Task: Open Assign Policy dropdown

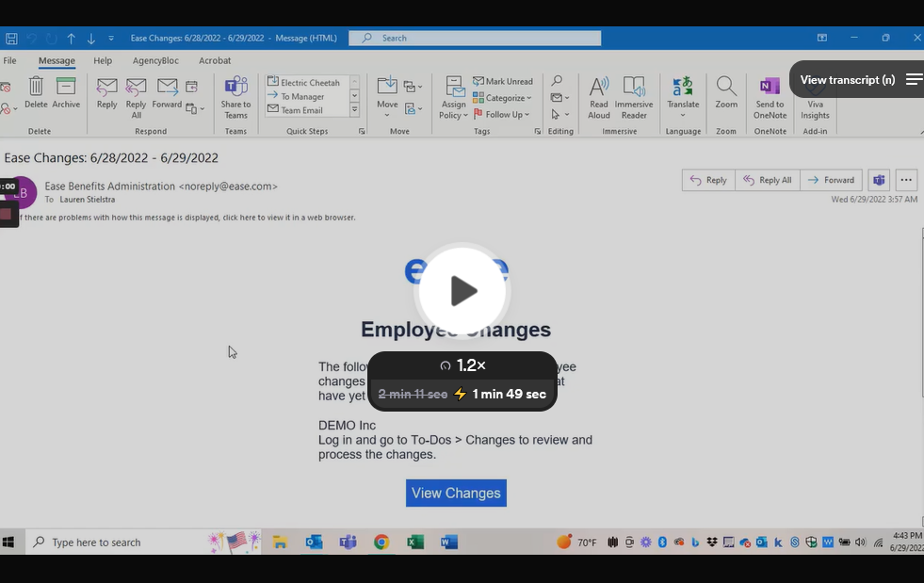Action: 453,98
